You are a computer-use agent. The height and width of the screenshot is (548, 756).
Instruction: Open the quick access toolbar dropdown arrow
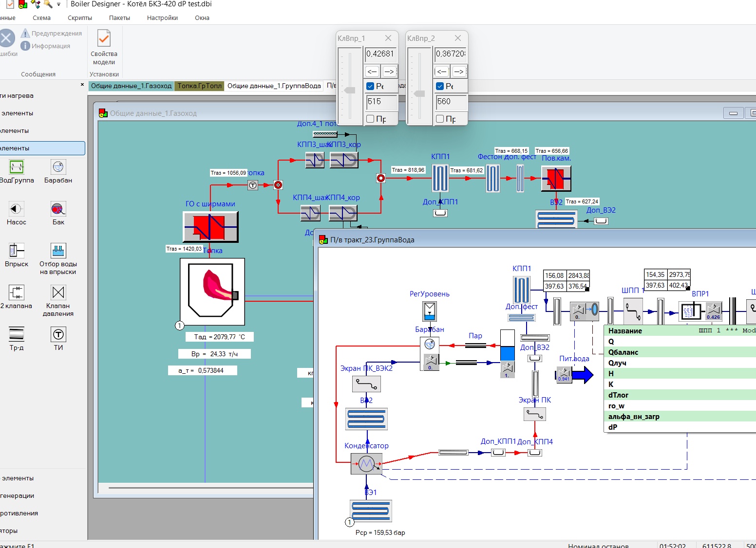tap(58, 4)
